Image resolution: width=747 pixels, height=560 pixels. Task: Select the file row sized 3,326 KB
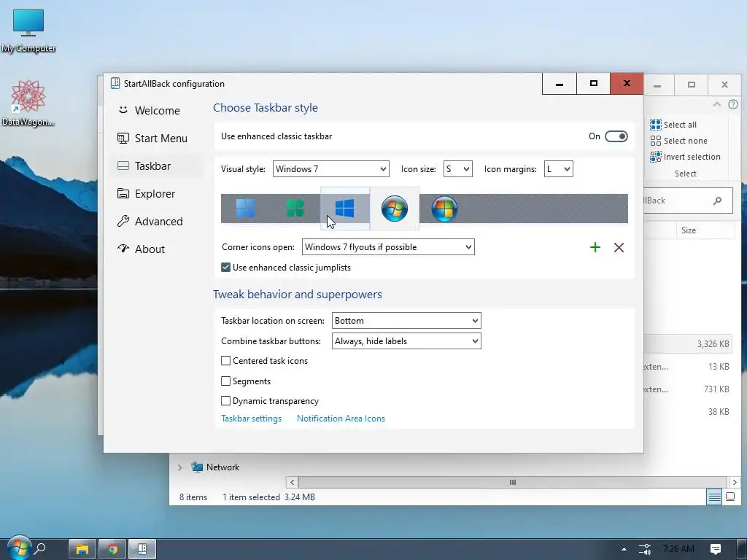[x=689, y=344]
